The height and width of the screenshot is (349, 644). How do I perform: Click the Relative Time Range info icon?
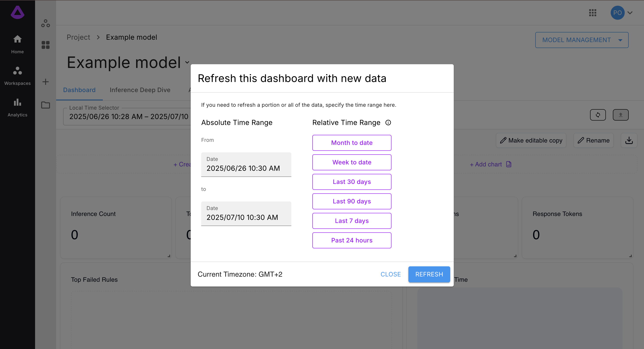pos(388,123)
